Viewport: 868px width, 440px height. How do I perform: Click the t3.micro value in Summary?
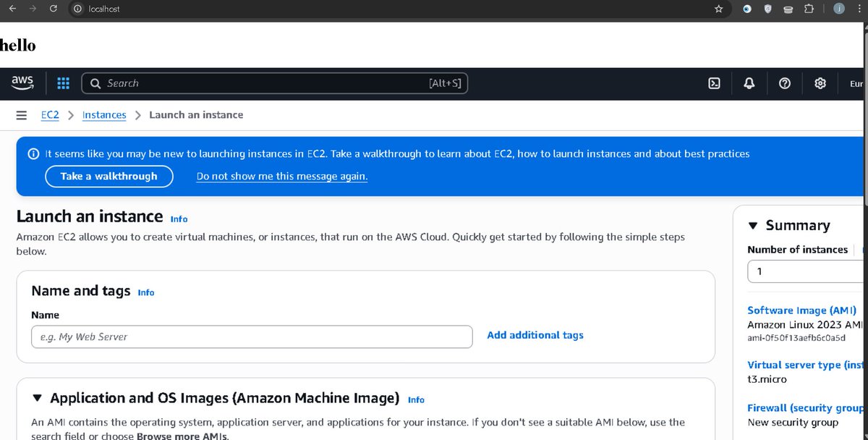tap(767, 379)
